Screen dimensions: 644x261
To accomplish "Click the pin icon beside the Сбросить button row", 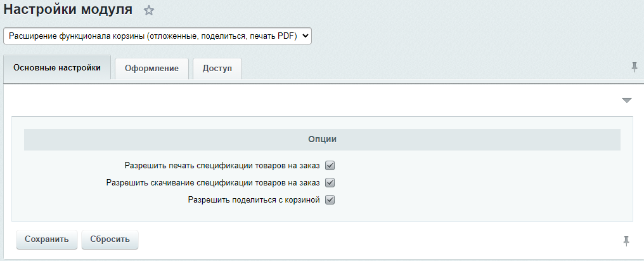I will coord(626,240).
